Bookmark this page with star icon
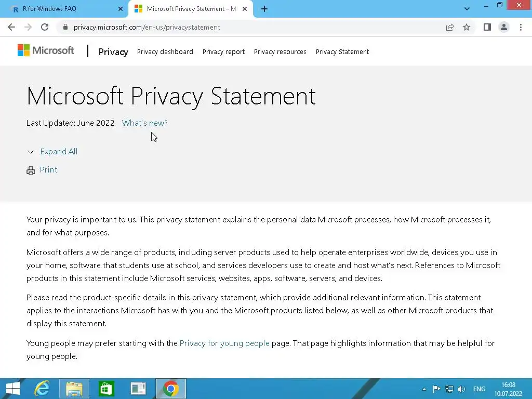Image resolution: width=532 pixels, height=399 pixels. 467,27
